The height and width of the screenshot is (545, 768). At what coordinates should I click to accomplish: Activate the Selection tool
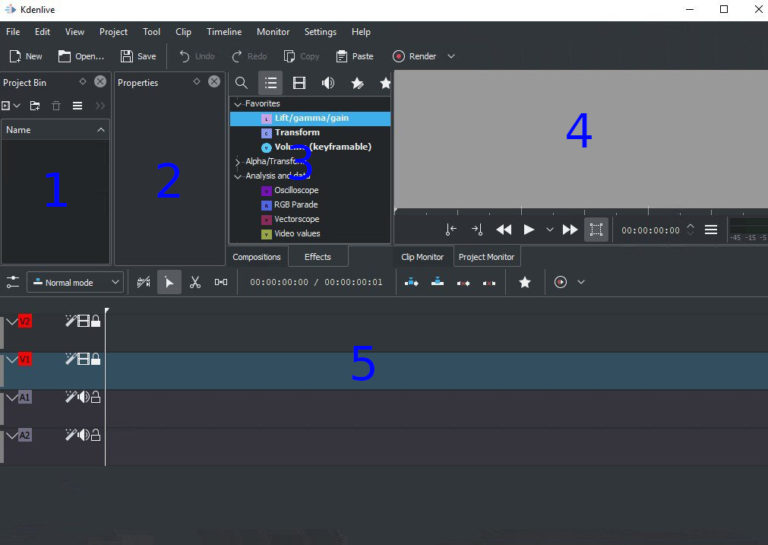tap(169, 282)
